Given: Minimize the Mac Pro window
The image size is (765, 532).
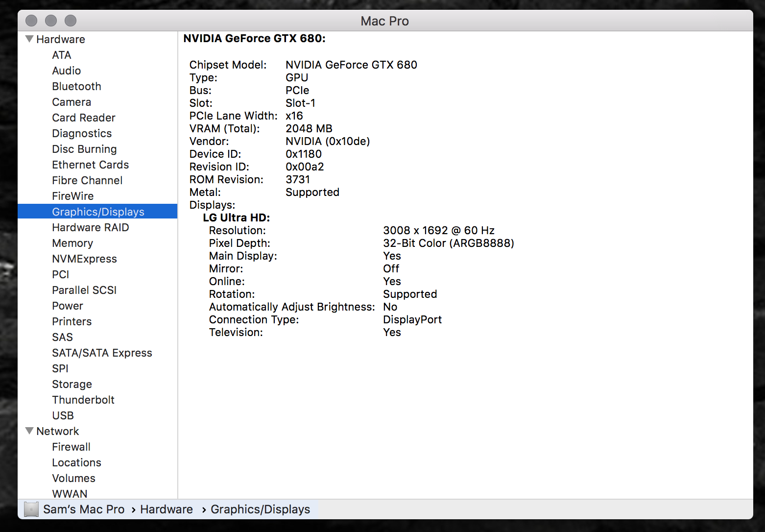Looking at the screenshot, I should pyautogui.click(x=51, y=21).
